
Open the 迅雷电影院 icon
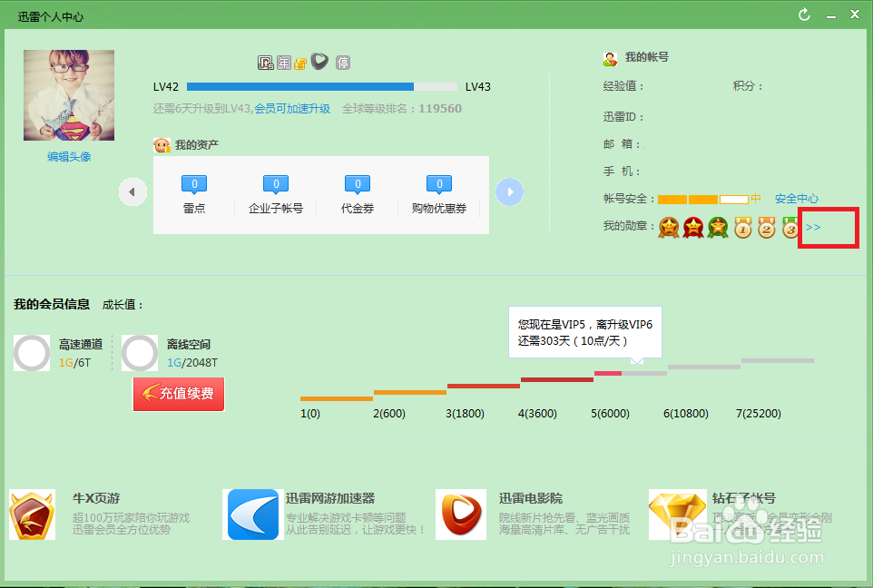pyautogui.click(x=461, y=515)
